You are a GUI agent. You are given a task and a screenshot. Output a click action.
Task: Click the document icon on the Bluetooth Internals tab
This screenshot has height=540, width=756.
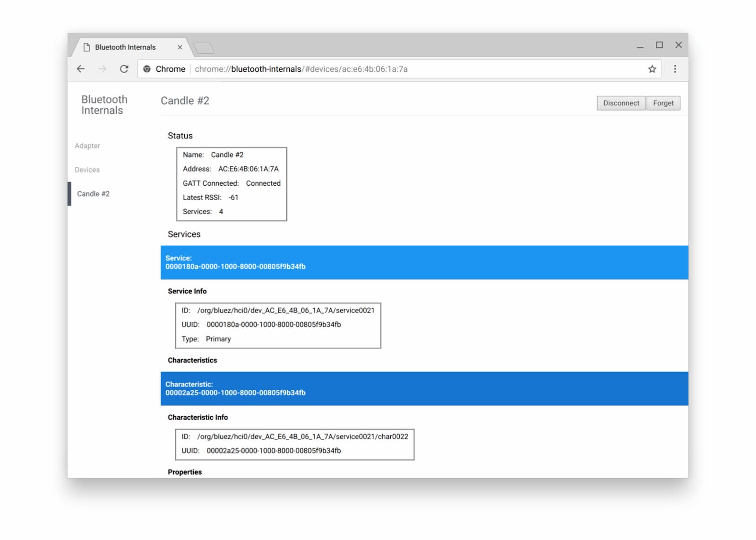point(87,47)
